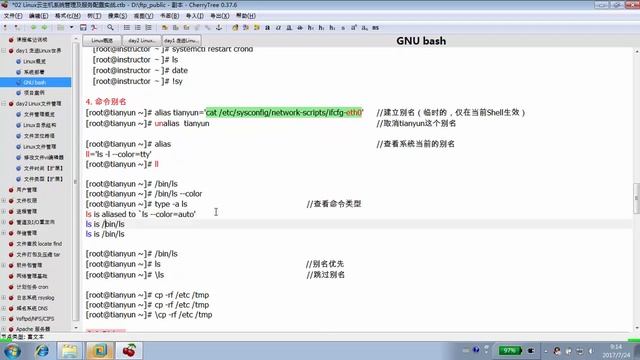Toggle subscript formatting
Screen dimensions: 640x360
click(x=364, y=28)
